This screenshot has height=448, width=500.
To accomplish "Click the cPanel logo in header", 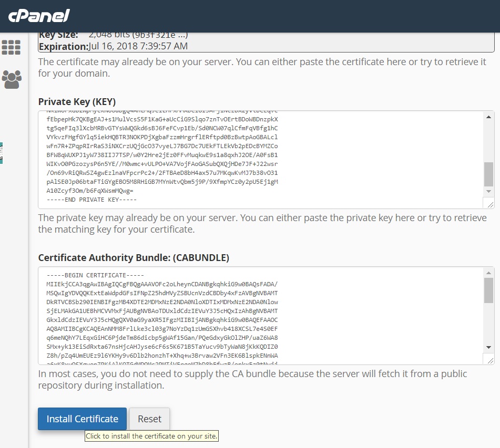I will (38, 16).
